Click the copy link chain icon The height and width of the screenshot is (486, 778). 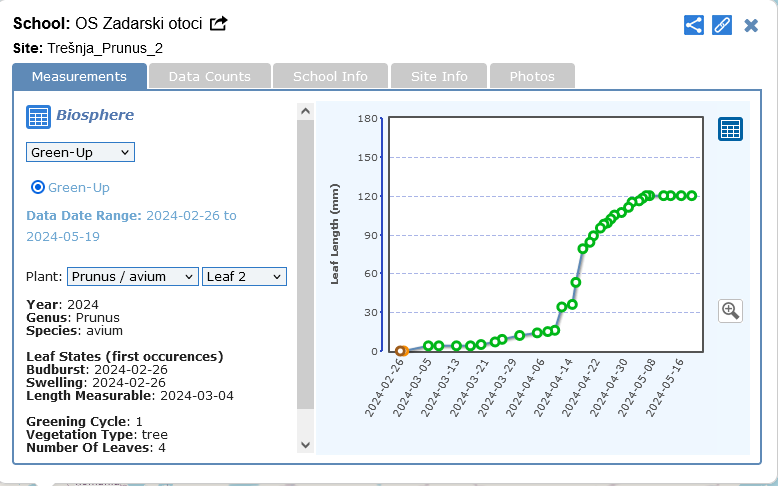[722, 25]
